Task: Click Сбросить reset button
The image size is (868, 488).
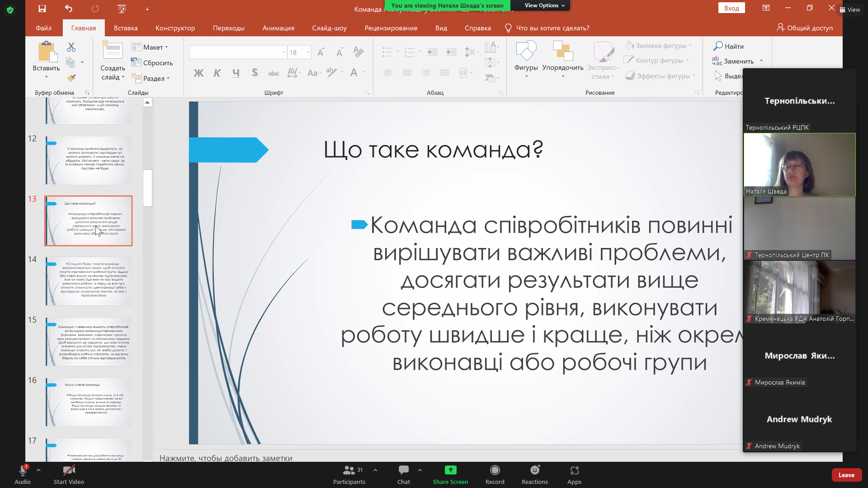Action: [152, 62]
